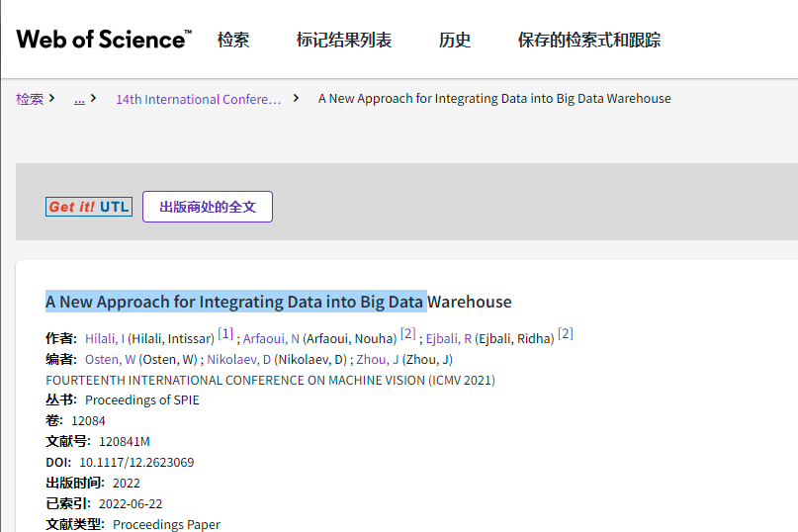Click affiliation superscript [1] after Hilali
The width and height of the screenshot is (798, 532).
[x=225, y=334]
